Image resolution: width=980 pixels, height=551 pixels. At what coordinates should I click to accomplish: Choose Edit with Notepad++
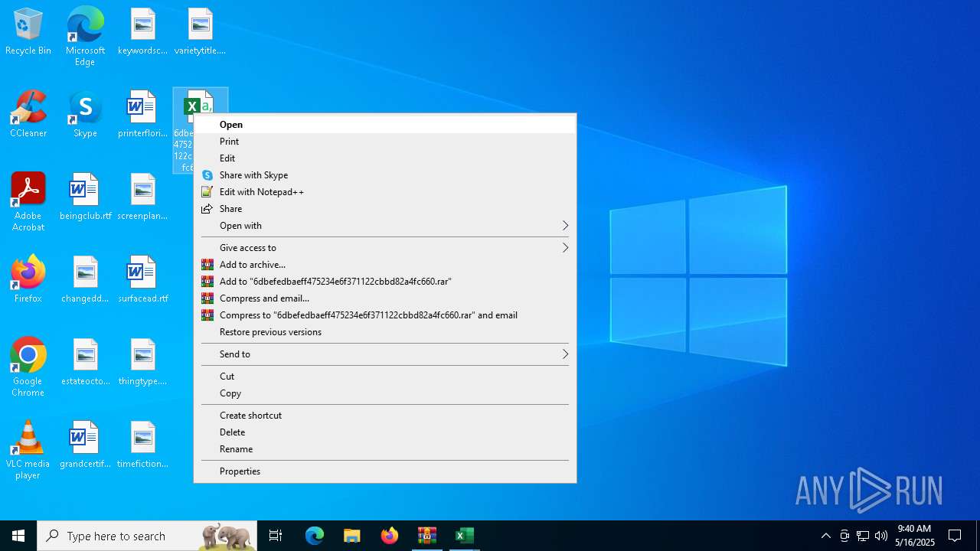385,192
